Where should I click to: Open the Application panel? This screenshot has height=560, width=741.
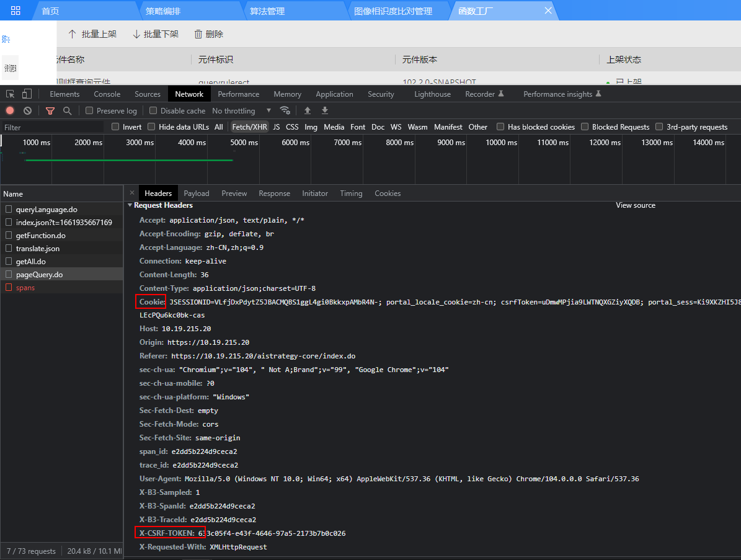tap(335, 94)
